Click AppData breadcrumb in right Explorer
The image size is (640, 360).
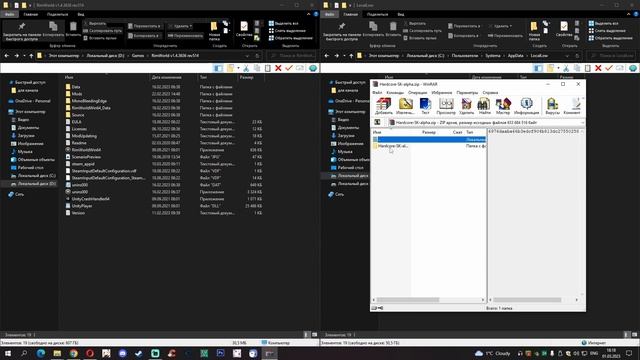516,56
